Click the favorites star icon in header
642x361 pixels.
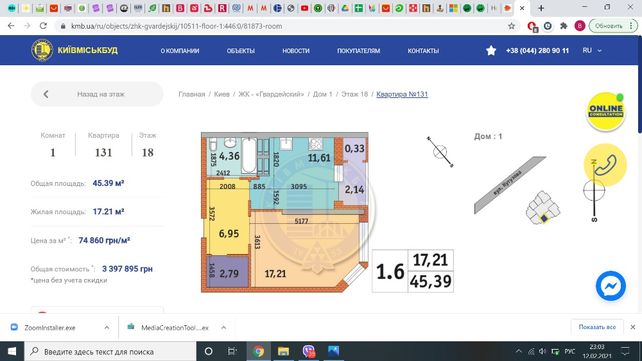click(491, 50)
